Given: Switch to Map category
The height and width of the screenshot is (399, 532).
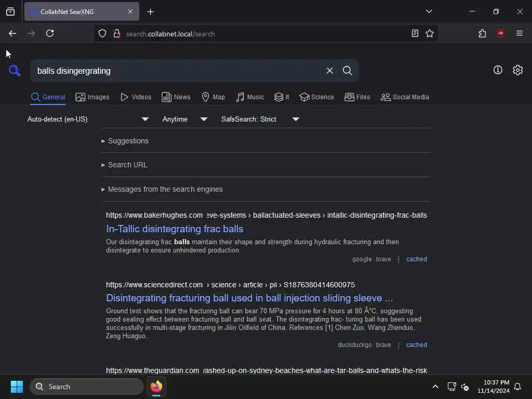Looking at the screenshot, I should tap(213, 97).
